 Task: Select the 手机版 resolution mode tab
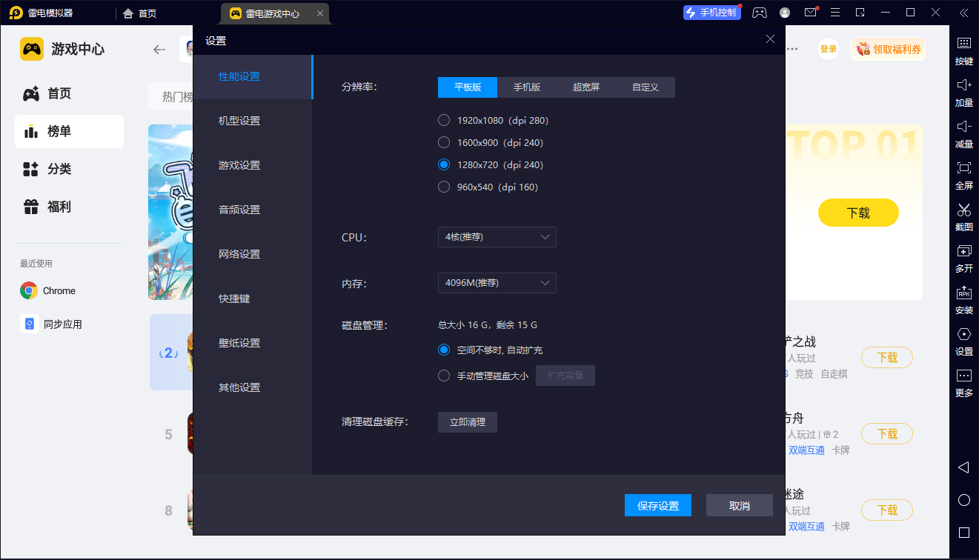pos(526,87)
